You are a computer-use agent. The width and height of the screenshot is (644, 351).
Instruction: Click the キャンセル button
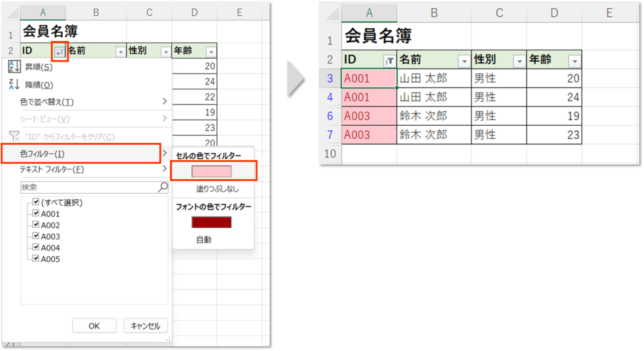click(145, 325)
